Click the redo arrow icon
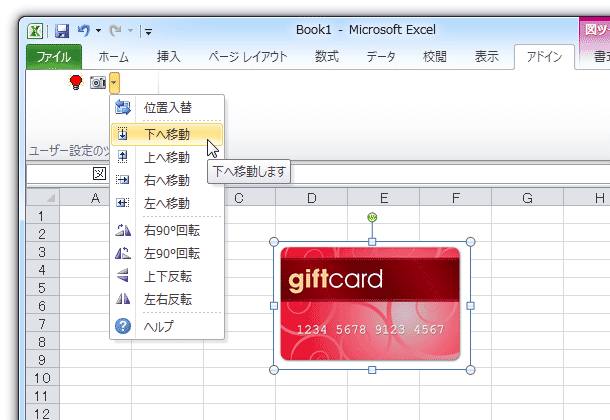Viewport: 610px width, 420px height. click(x=116, y=30)
